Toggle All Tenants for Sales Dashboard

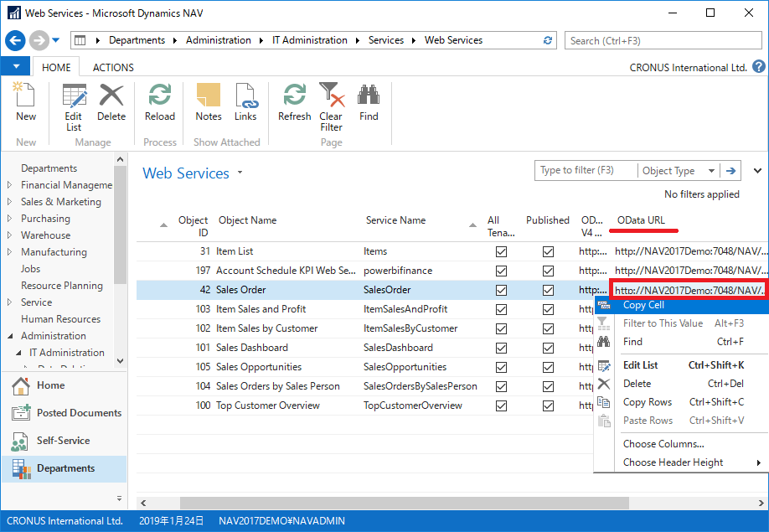tap(501, 348)
